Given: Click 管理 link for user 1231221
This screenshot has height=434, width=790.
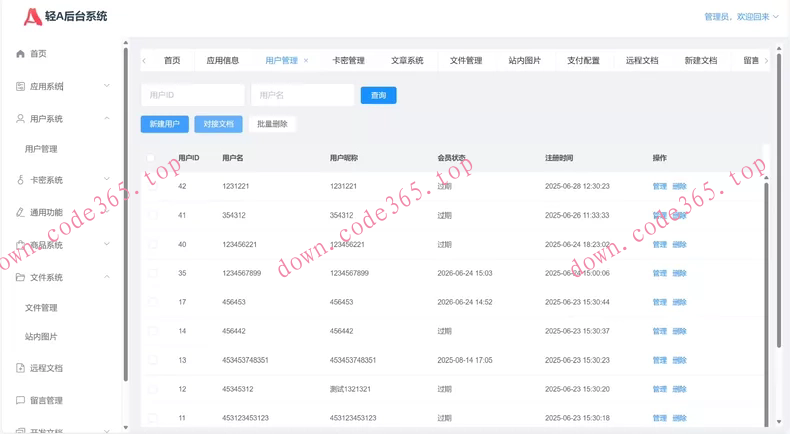Looking at the screenshot, I should click(660, 186).
